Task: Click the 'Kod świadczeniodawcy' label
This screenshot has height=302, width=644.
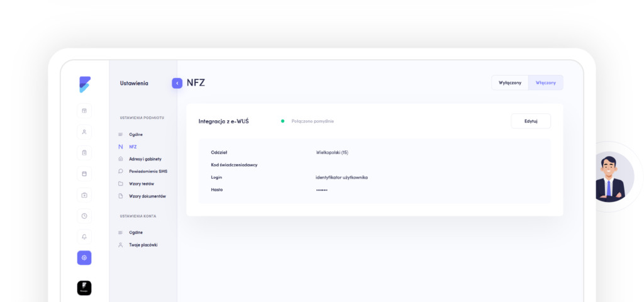Action: click(234, 165)
